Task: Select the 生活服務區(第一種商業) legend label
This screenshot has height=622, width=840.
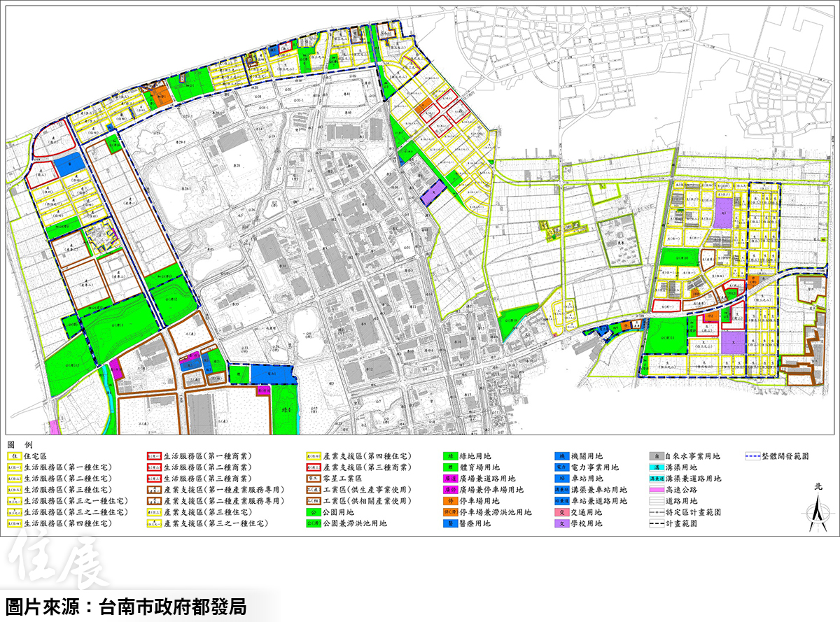Action: [204, 456]
